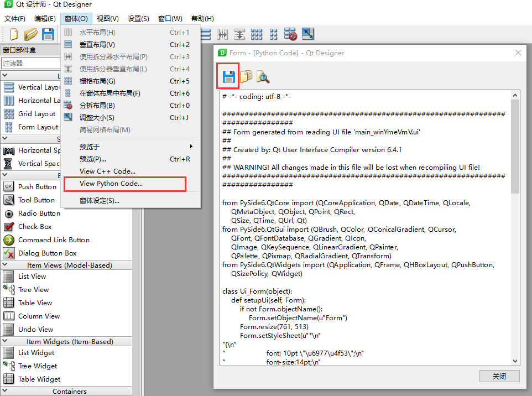Click Copy icon in Python Code window

pyautogui.click(x=246, y=77)
